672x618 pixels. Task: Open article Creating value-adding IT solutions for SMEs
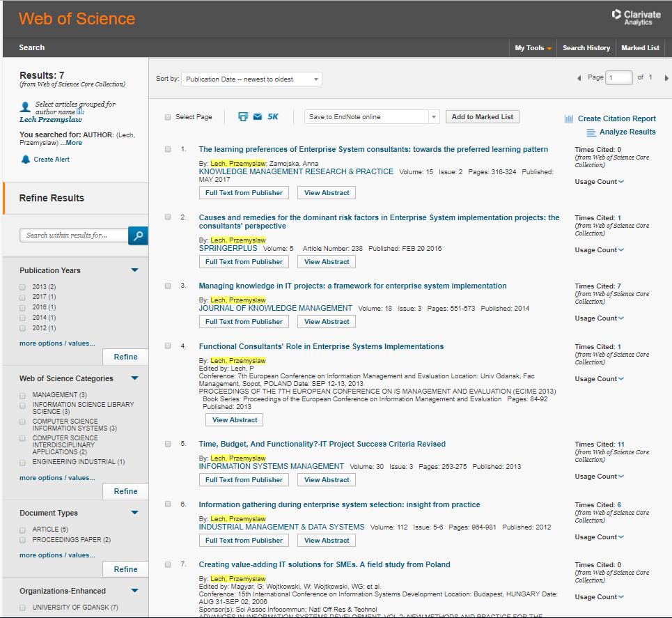[x=324, y=565]
